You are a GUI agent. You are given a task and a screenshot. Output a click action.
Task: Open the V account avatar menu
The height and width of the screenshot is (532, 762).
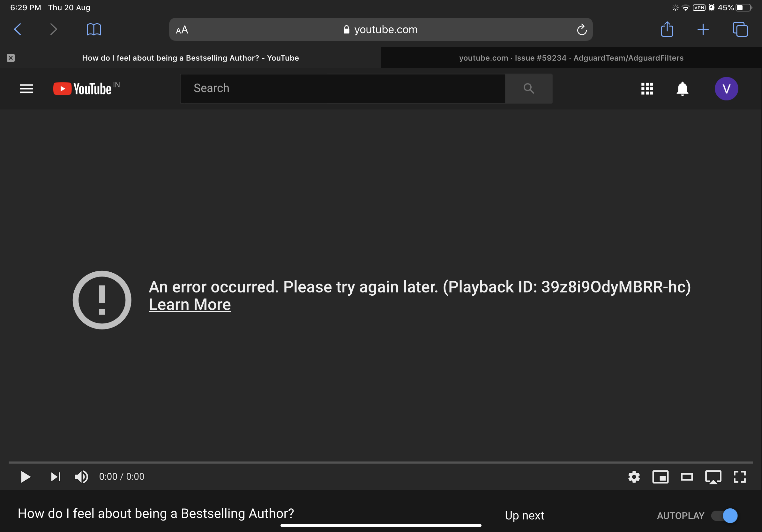click(x=726, y=89)
